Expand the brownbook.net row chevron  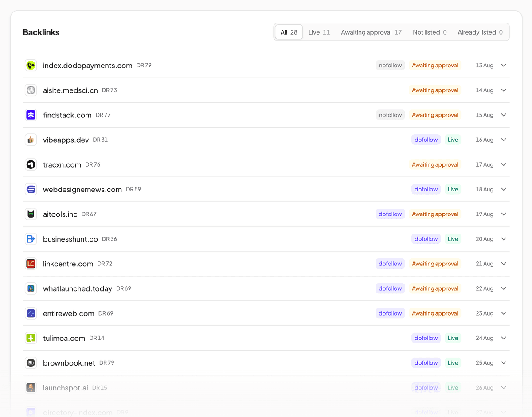pos(504,363)
